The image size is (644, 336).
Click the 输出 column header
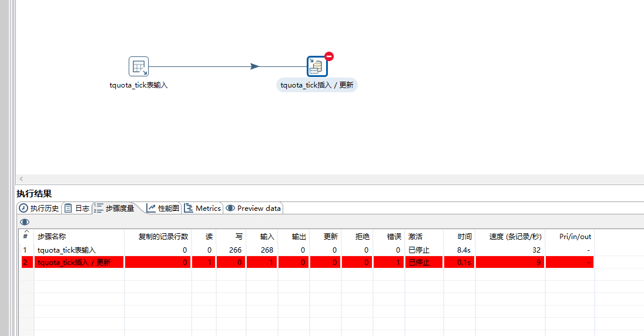pyautogui.click(x=294, y=237)
